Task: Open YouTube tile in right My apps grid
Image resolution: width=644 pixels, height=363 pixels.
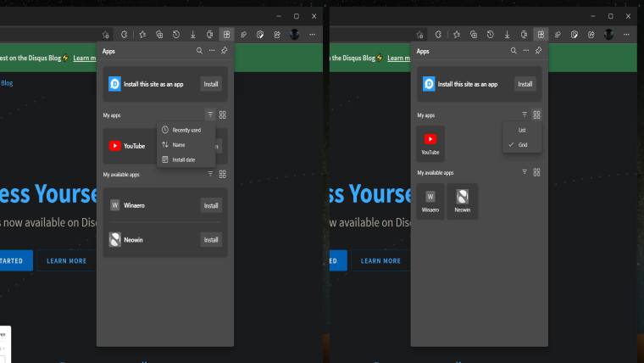Action: [430, 143]
